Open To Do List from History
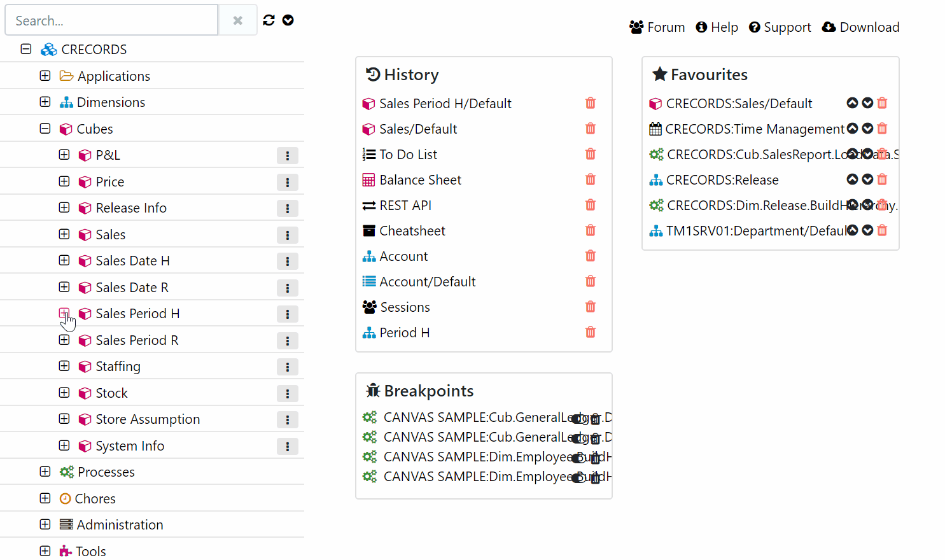The width and height of the screenshot is (945, 560). [408, 155]
